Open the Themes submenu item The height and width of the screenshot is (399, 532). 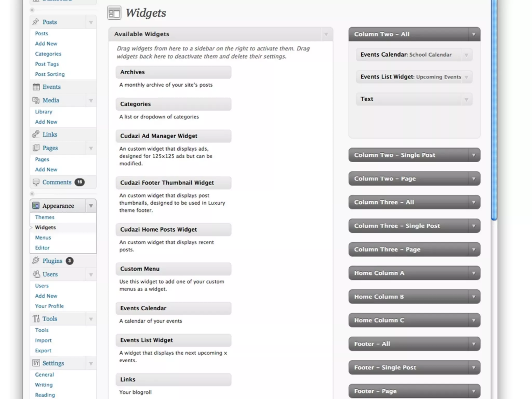click(x=45, y=217)
